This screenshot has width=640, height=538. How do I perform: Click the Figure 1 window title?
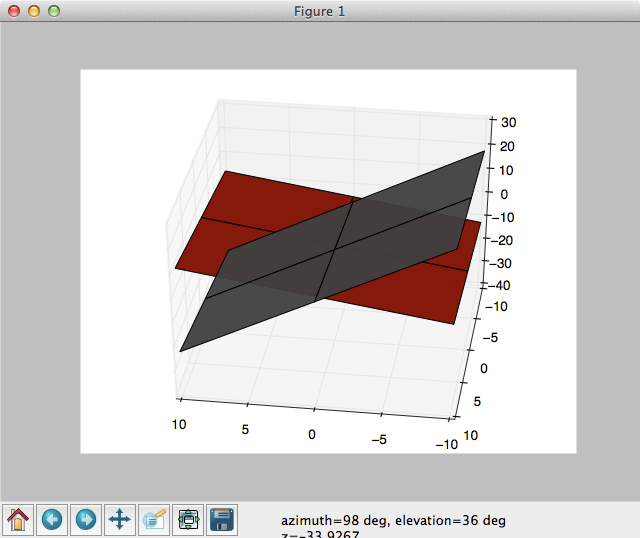[320, 11]
